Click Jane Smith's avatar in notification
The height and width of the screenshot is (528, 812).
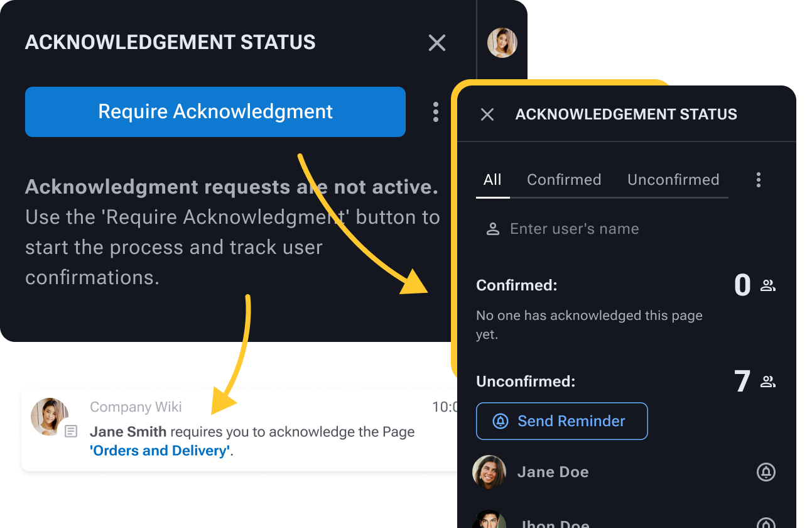click(50, 416)
